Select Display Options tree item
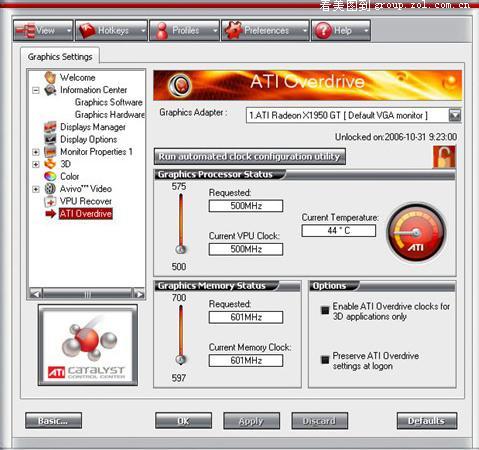Screen dimensions: 479x450 click(88, 139)
